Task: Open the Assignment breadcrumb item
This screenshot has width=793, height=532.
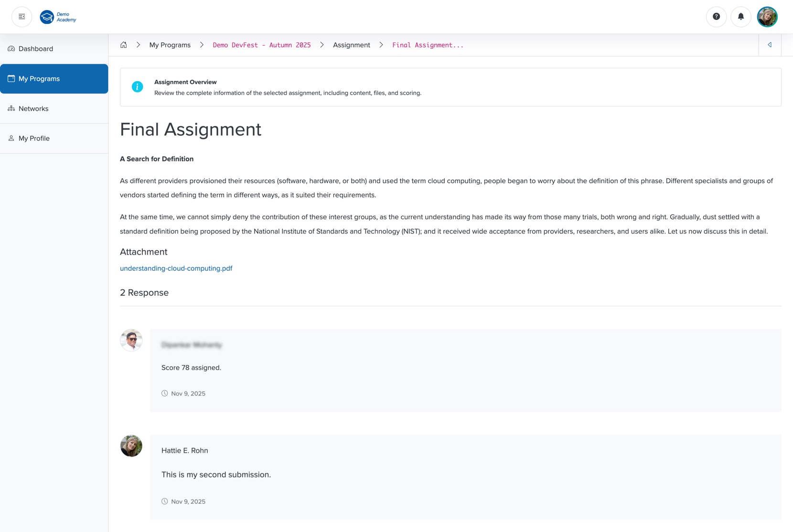Action: coord(351,44)
